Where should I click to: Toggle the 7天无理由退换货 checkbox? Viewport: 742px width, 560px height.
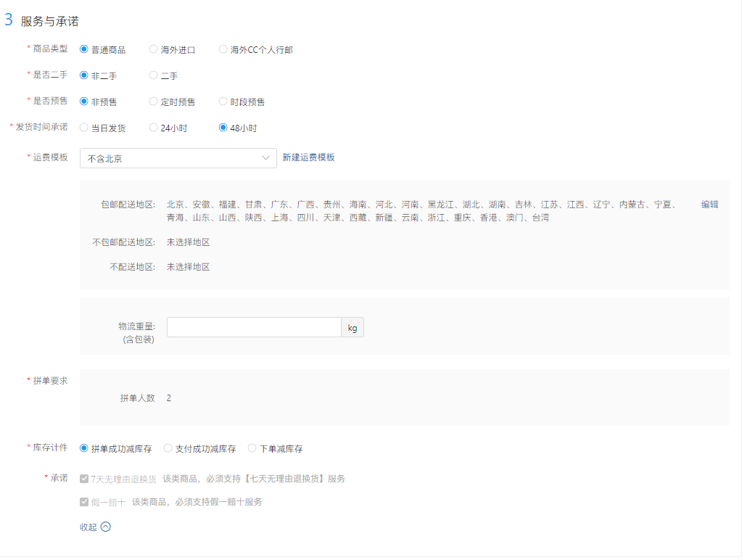click(84, 479)
